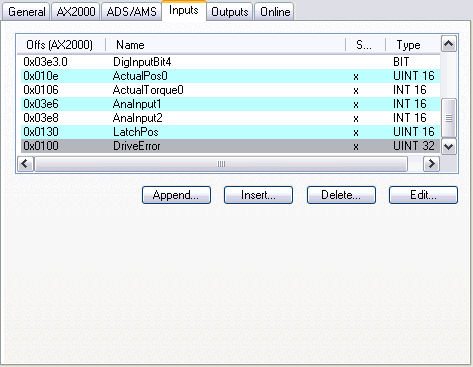This screenshot has width=473, height=367.
Task: Sort by the Name column header
Action: (x=226, y=45)
